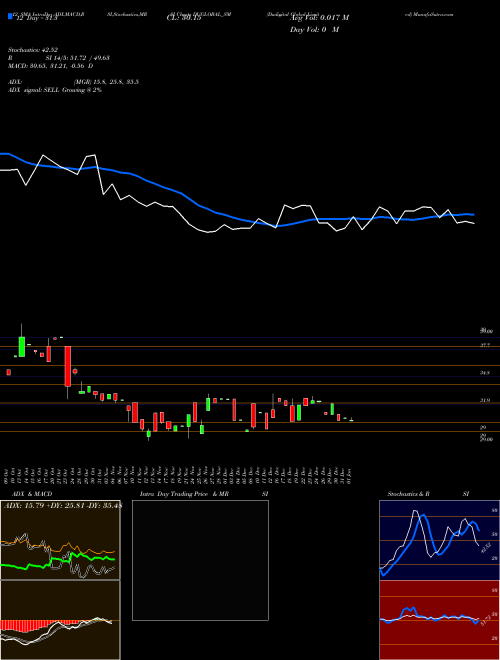
Task: Click 'ADX: 15.79 +DY: 25.81 -DY: 35.48' header
Action: click(62, 505)
